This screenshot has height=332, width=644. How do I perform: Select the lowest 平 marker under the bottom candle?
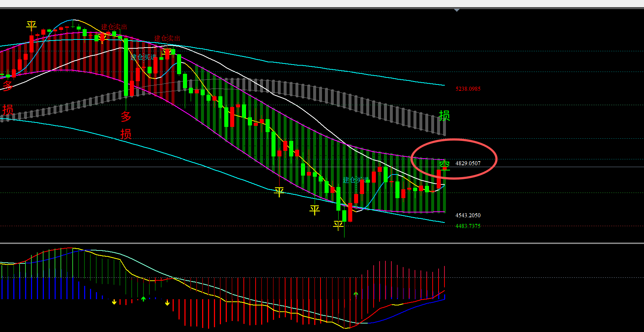pos(338,225)
